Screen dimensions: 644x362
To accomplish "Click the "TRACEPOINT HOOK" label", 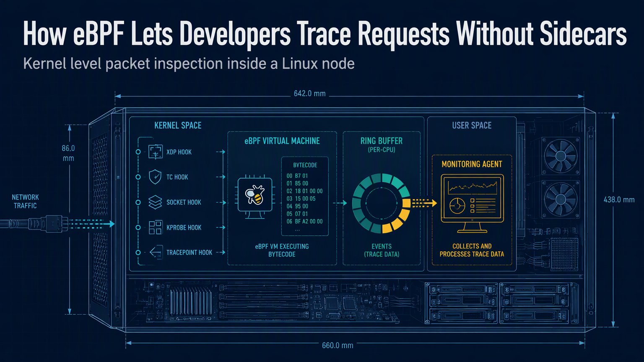I will tap(190, 253).
